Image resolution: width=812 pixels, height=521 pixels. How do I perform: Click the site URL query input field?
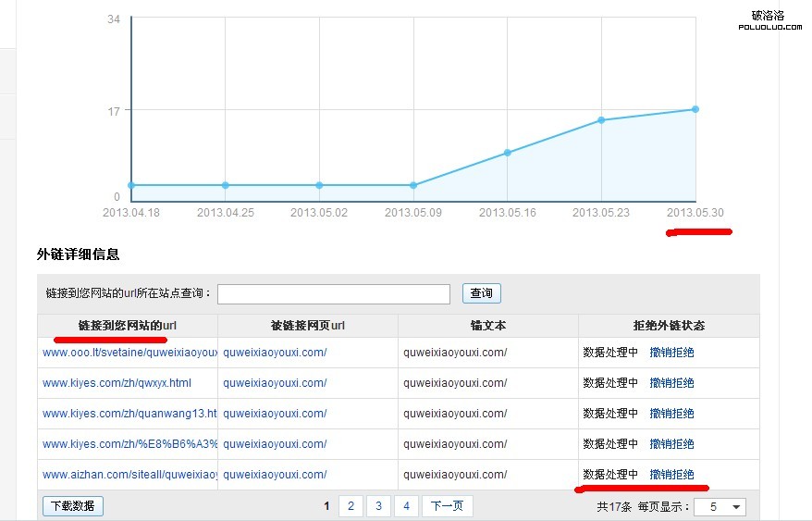coord(333,293)
